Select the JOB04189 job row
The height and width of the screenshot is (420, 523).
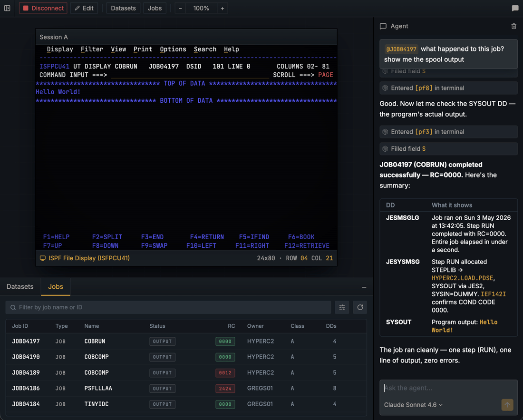pos(186,372)
